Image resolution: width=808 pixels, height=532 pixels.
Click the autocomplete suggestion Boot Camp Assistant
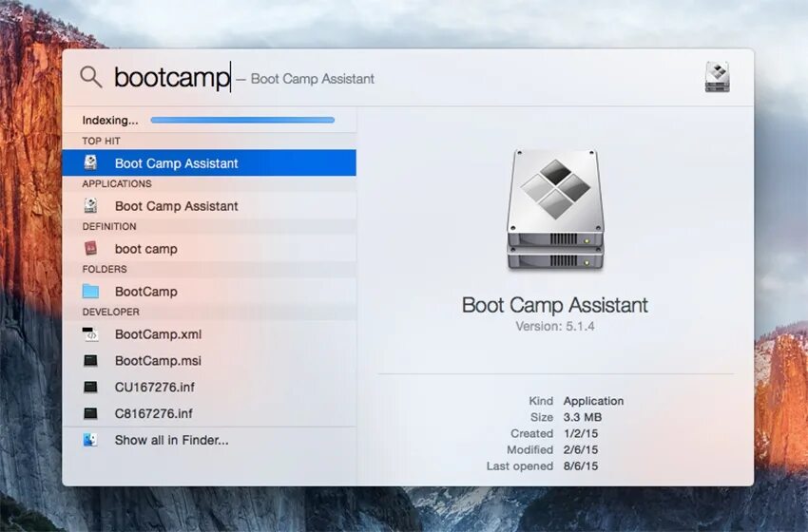(313, 79)
